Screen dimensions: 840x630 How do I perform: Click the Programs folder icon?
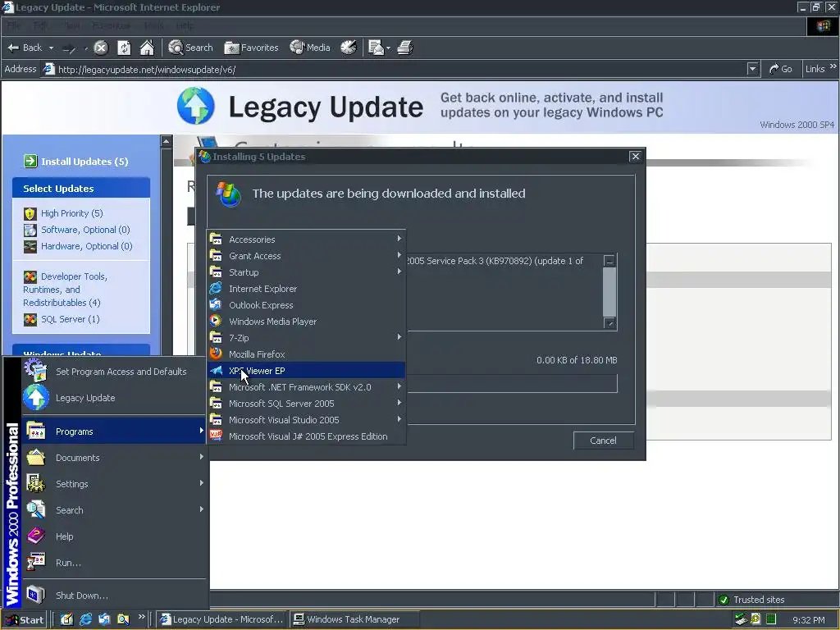36,431
